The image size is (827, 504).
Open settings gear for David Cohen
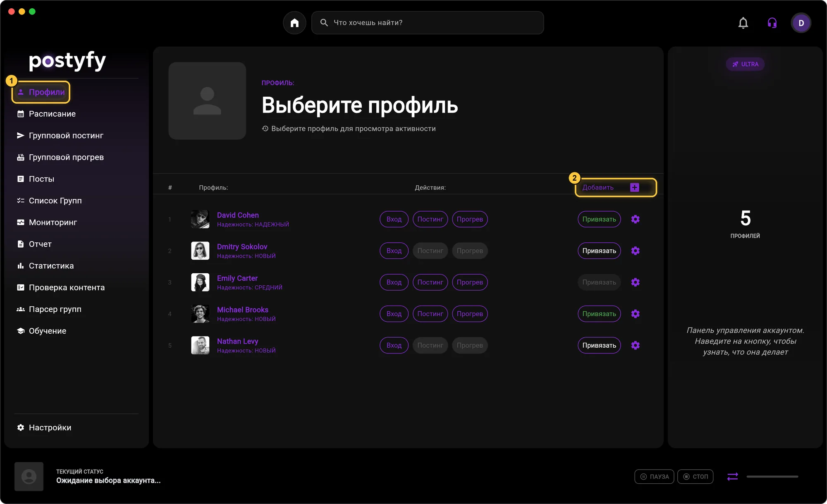(636, 219)
